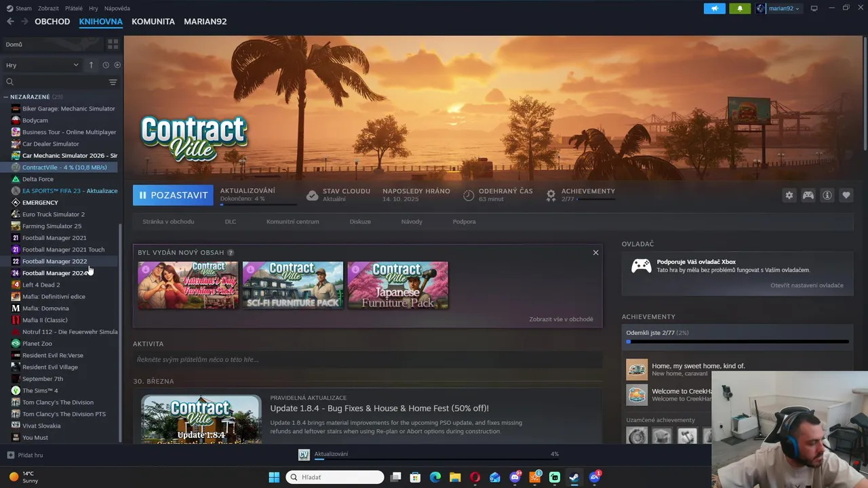Image resolution: width=868 pixels, height=488 pixels.
Task: Open Opera browser from taskbar
Action: click(475, 477)
